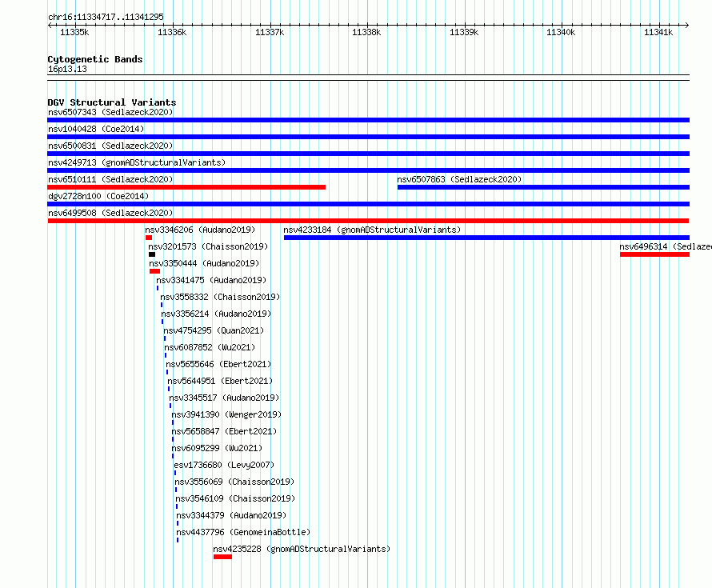Click the nsv6510111 (Sedlazeck2020) label
This screenshot has height=588, width=712.
110,179
